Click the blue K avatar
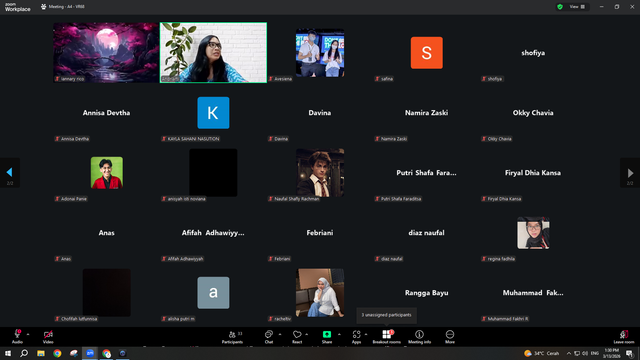The height and width of the screenshot is (360, 640). click(213, 113)
